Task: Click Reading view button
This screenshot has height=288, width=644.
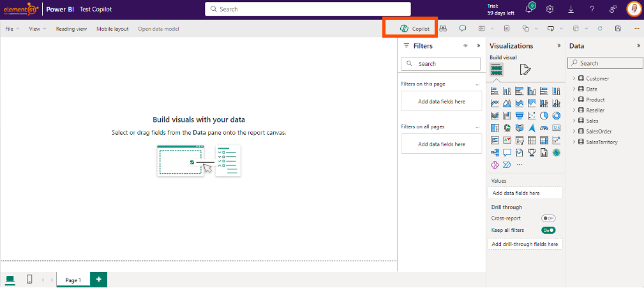Action: tap(71, 29)
